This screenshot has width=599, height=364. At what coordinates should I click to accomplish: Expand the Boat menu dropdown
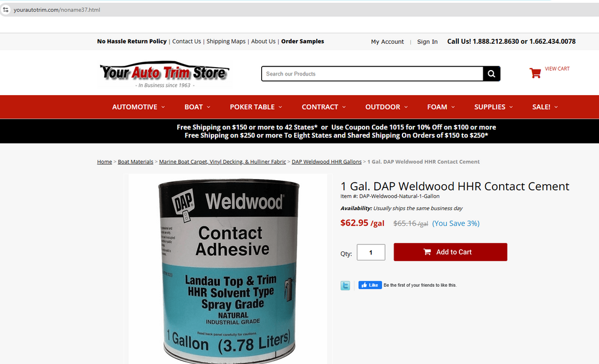click(197, 107)
